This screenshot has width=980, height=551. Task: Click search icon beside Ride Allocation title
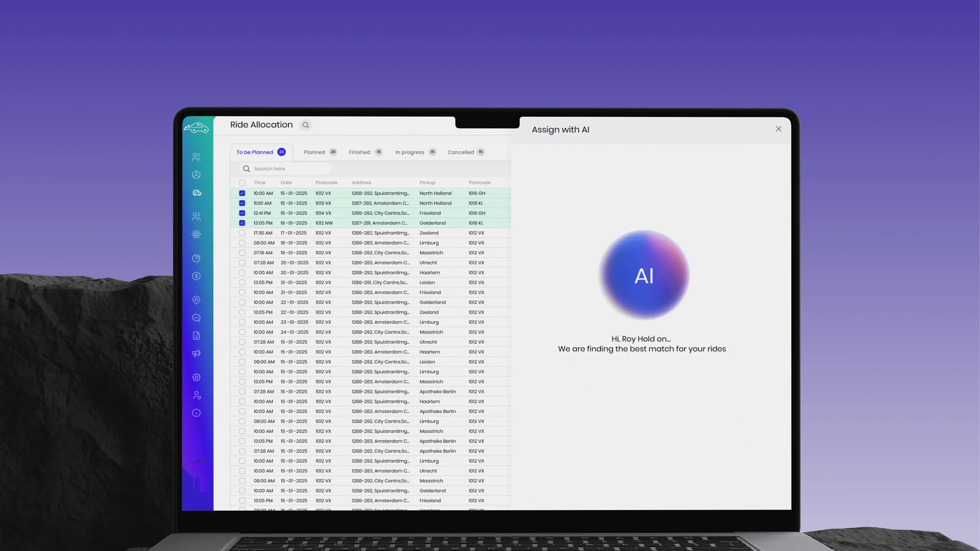(306, 125)
